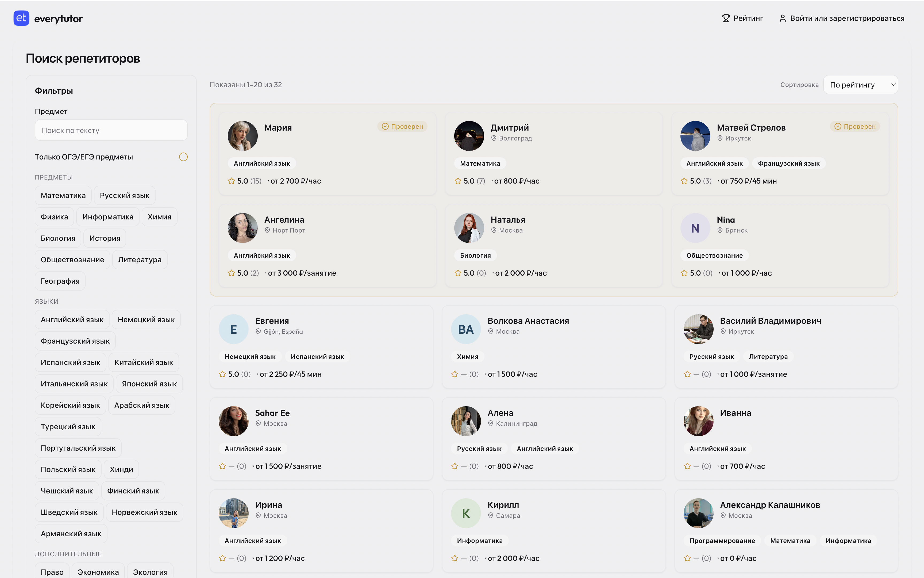Open Ангелина's tutor card name
The width and height of the screenshot is (924, 578).
[284, 219]
